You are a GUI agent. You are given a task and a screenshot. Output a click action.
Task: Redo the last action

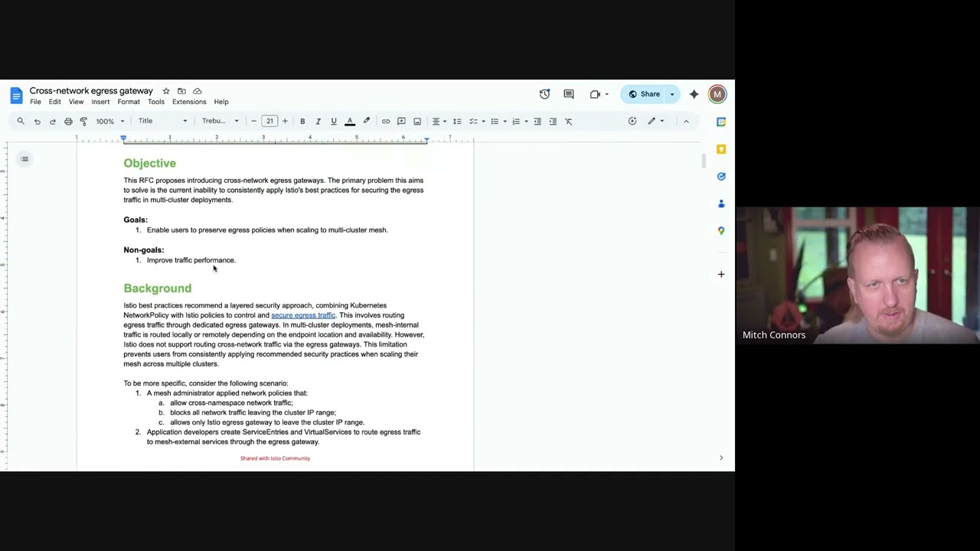click(x=52, y=121)
